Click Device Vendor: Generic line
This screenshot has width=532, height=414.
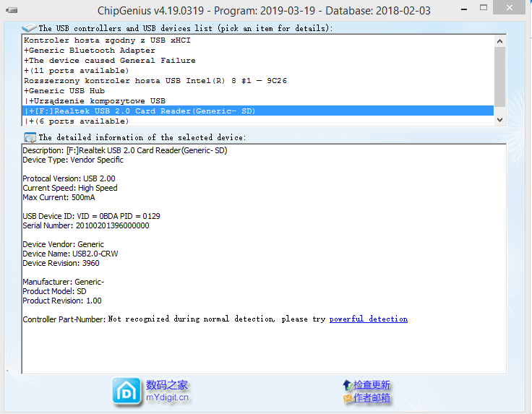coord(63,244)
